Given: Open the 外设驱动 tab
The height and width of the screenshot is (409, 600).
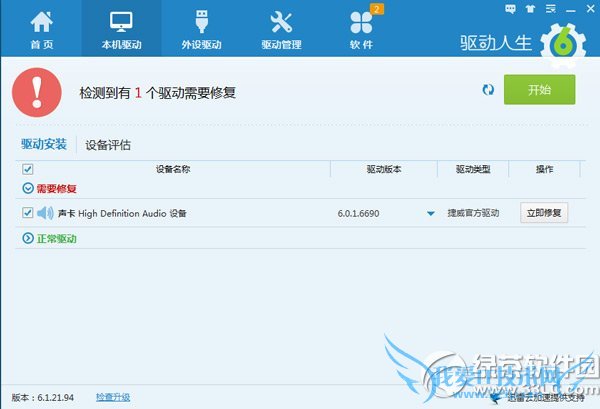Looking at the screenshot, I should click(x=201, y=30).
